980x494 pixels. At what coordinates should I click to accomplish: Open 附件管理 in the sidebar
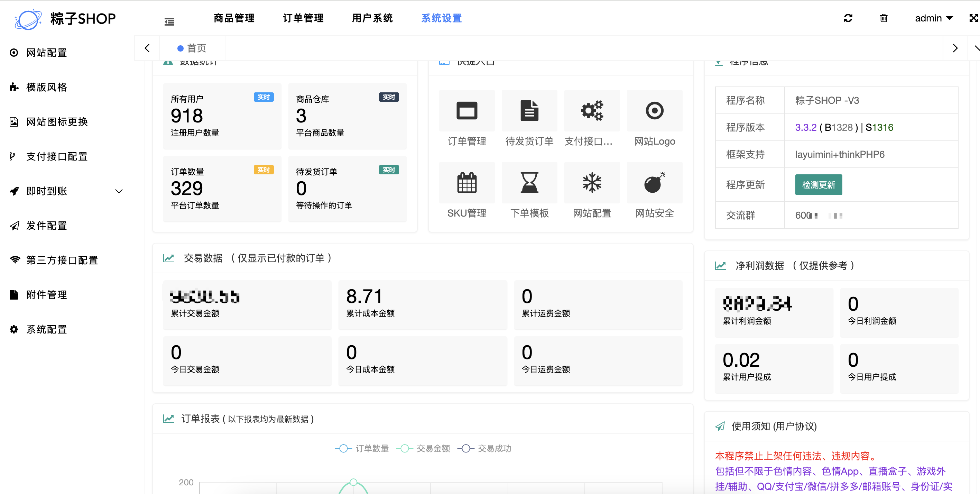tap(46, 295)
